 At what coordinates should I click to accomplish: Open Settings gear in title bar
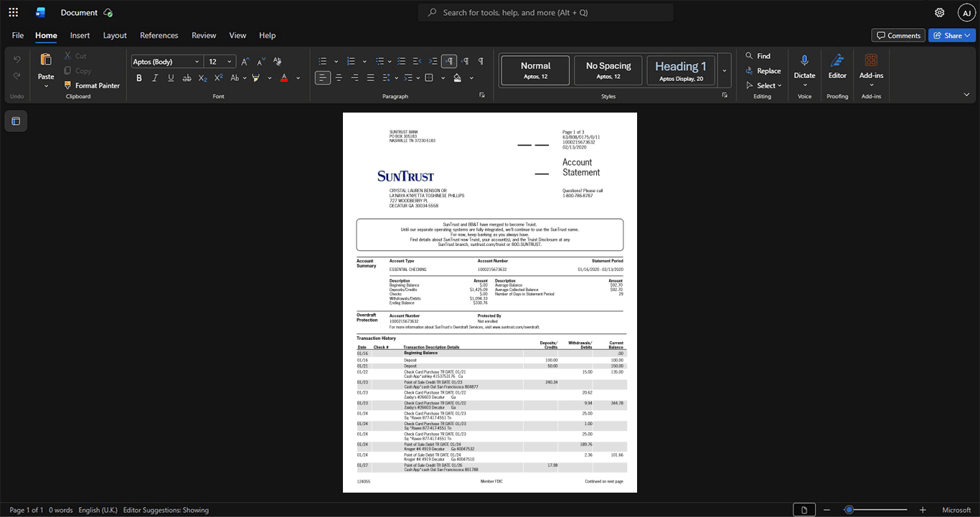tap(939, 12)
